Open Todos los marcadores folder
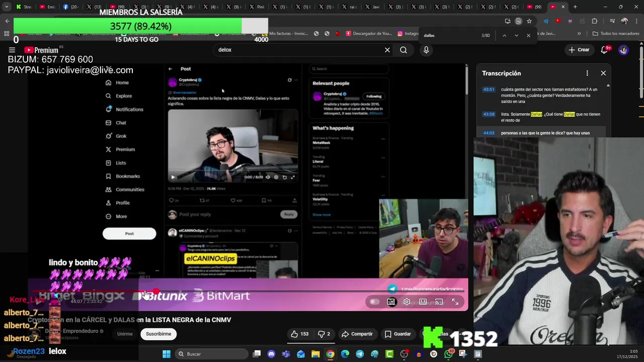The image size is (644, 362). point(616,34)
